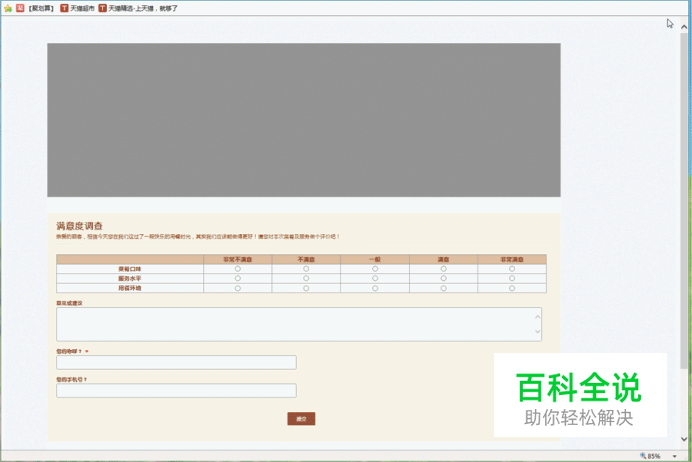
Task: Click the 非常满意 column header
Action: 512,259
